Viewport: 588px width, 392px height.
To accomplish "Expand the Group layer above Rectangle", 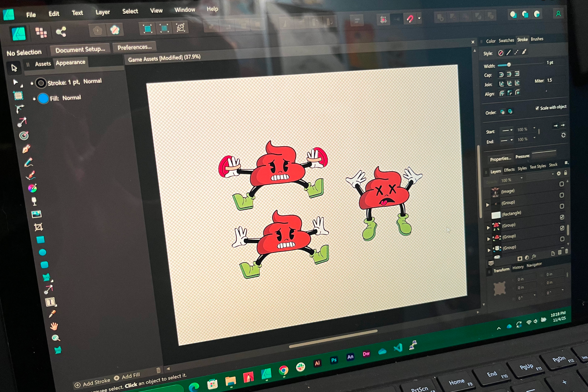I will pos(488,205).
